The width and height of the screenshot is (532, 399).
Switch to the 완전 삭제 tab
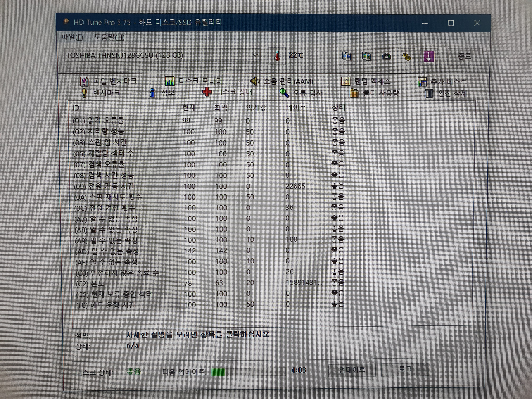[446, 94]
